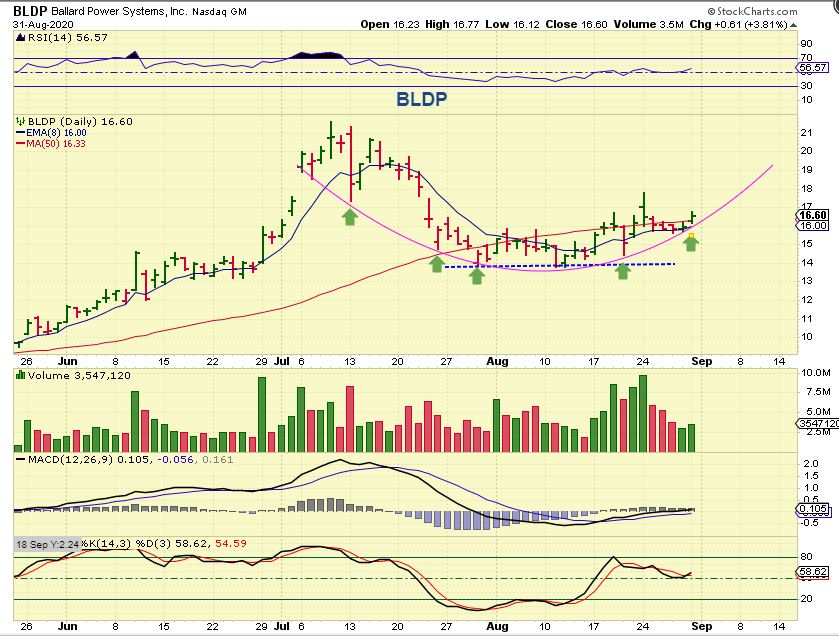Click the 0.105 MACD axis value tag
The image size is (839, 636).
click(813, 509)
